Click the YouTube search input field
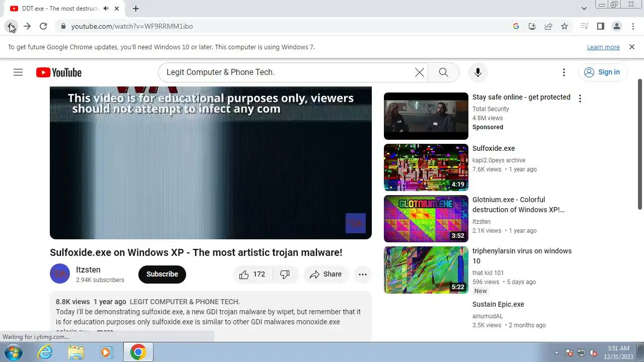The height and width of the screenshot is (362, 644). pyautogui.click(x=287, y=72)
